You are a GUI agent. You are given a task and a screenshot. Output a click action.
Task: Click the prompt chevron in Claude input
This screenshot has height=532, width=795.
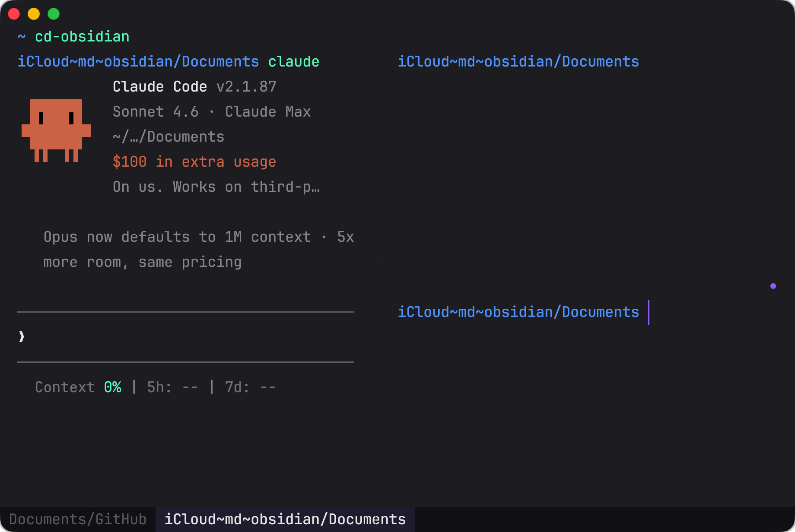(22, 336)
